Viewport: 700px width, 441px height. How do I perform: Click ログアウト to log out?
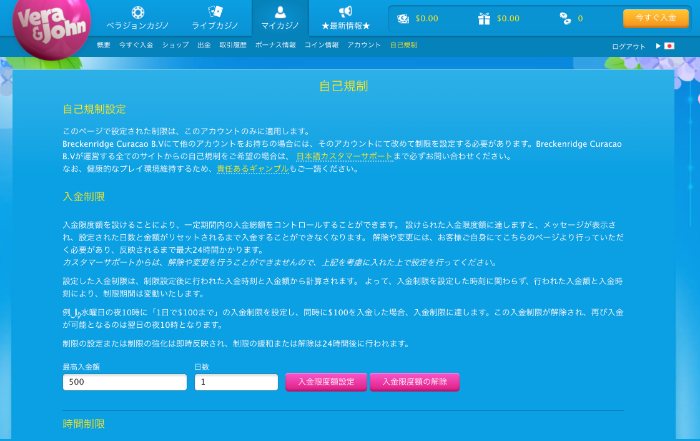(628, 46)
